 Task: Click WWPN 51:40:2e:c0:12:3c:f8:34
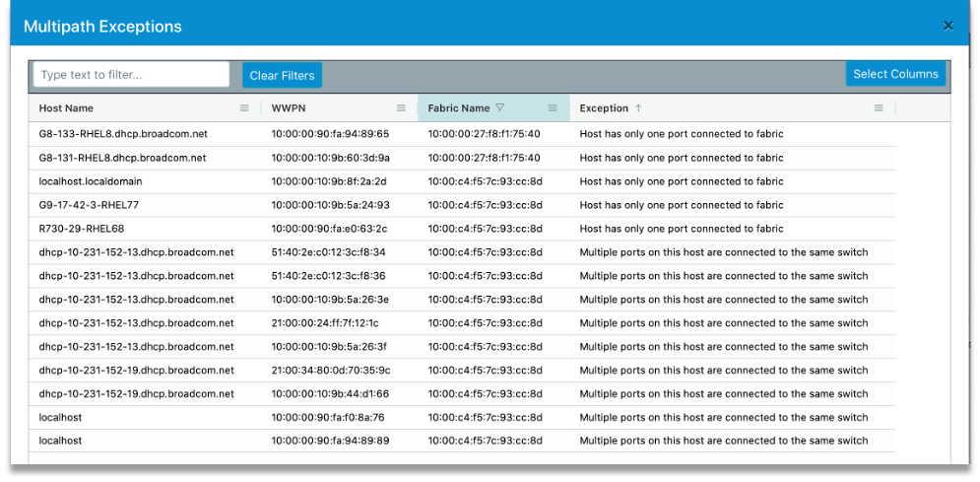pos(328,252)
